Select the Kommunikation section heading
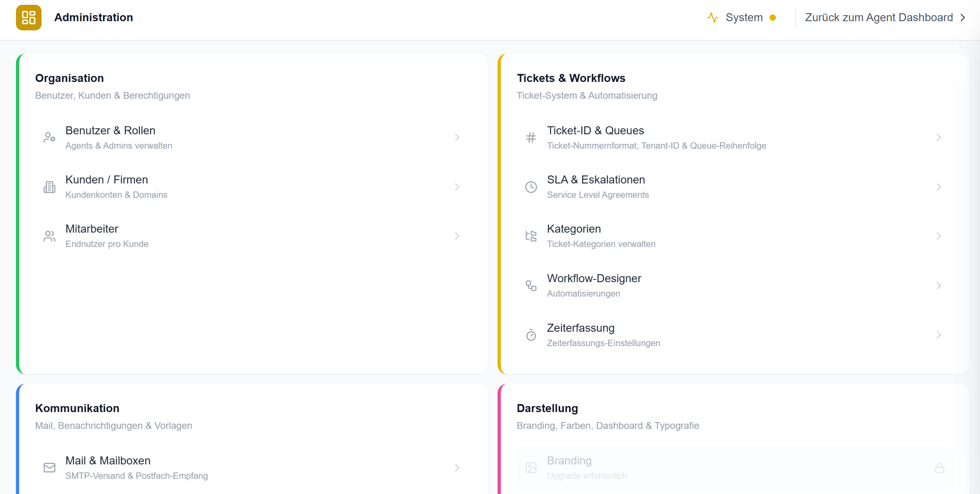Viewport: 980px width, 494px height. pyautogui.click(x=77, y=408)
